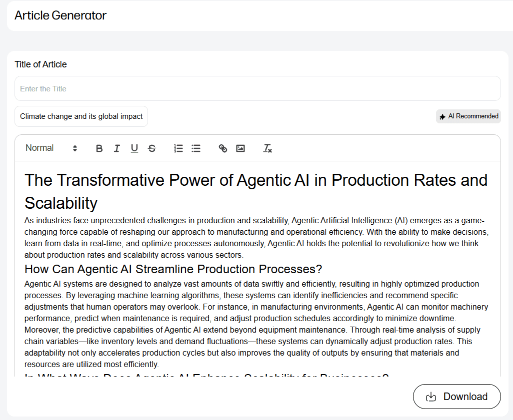The width and height of the screenshot is (513, 420).
Task: Click the download tray icon
Action: [431, 397]
